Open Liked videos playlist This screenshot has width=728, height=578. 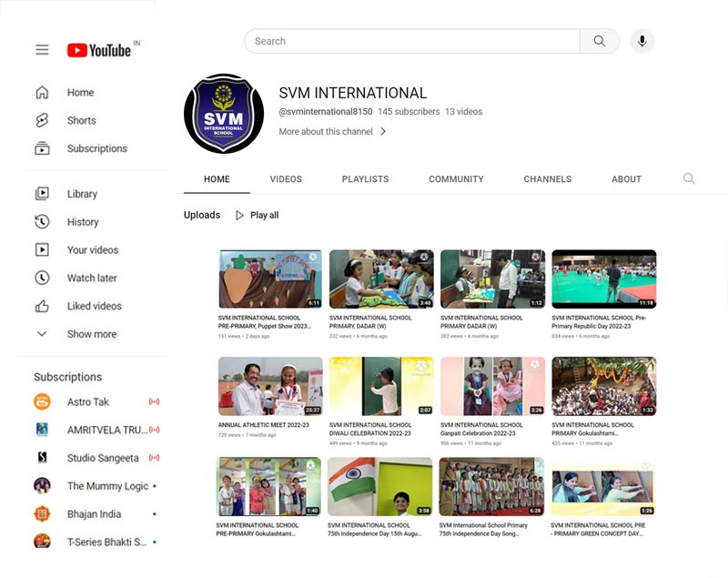point(96,306)
